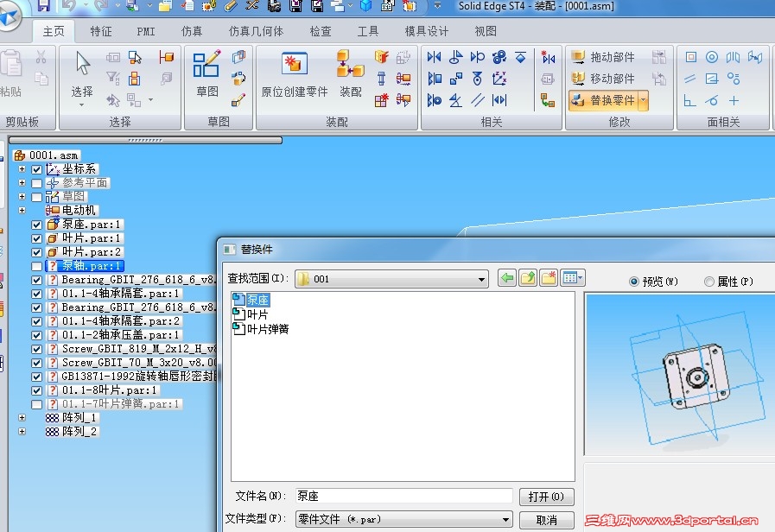Image resolution: width=775 pixels, height=532 pixels.
Task: Open the Look in (查找范围) folder dropdown
Action: pos(481,279)
